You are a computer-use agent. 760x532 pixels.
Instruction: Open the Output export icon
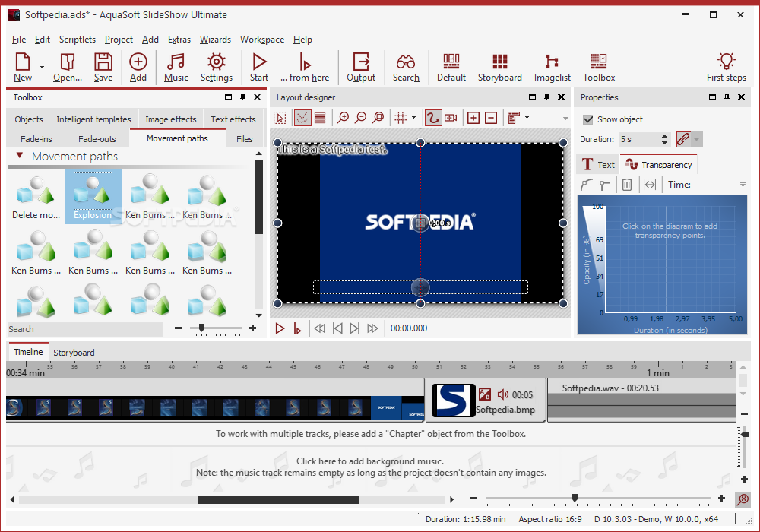pyautogui.click(x=361, y=67)
